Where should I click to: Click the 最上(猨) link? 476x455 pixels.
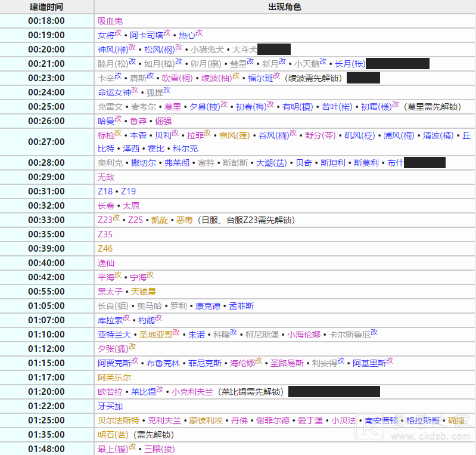(113, 448)
